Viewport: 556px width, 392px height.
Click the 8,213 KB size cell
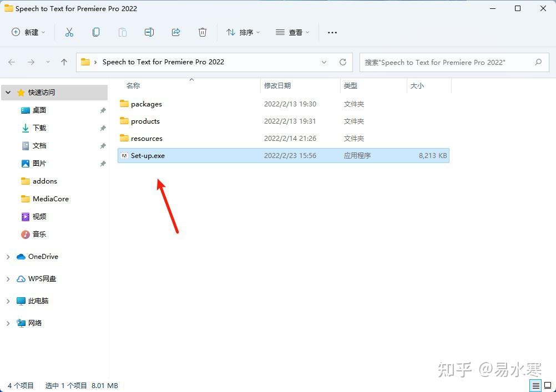click(x=433, y=156)
